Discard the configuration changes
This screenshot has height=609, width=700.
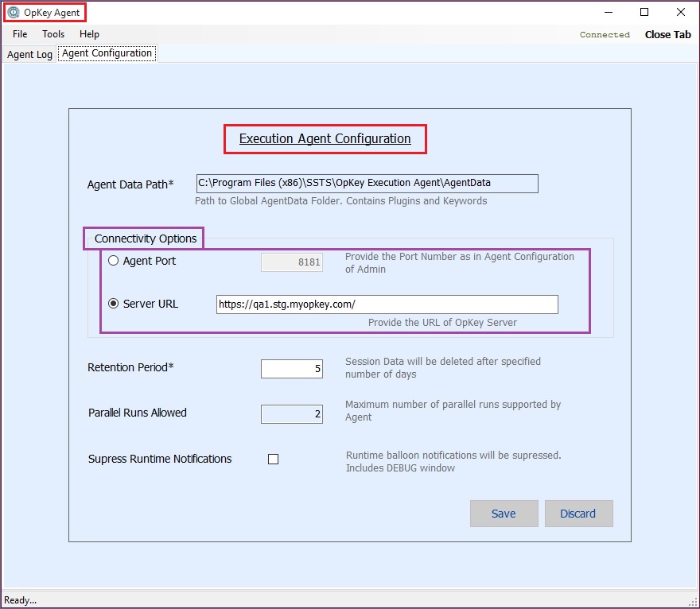tap(578, 514)
